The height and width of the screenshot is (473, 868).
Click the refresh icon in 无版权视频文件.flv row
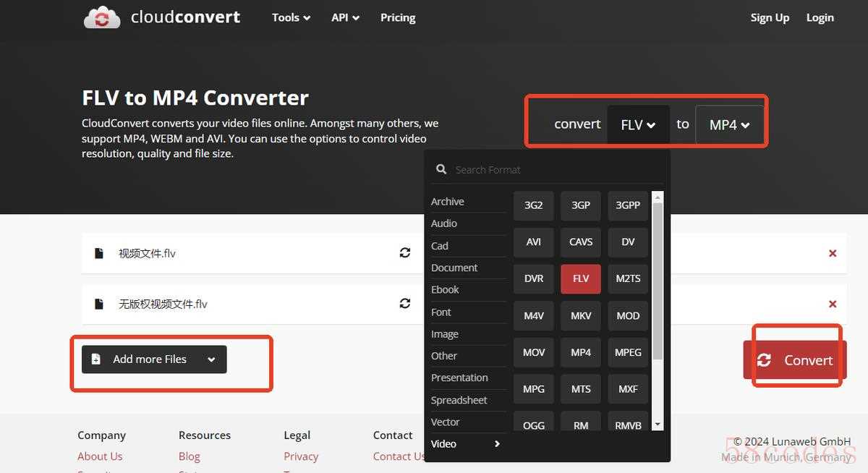point(405,304)
